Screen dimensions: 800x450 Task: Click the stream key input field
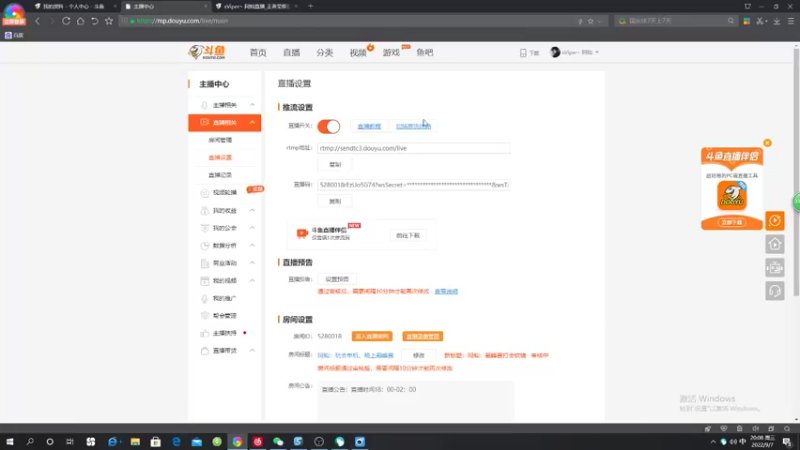(414, 185)
